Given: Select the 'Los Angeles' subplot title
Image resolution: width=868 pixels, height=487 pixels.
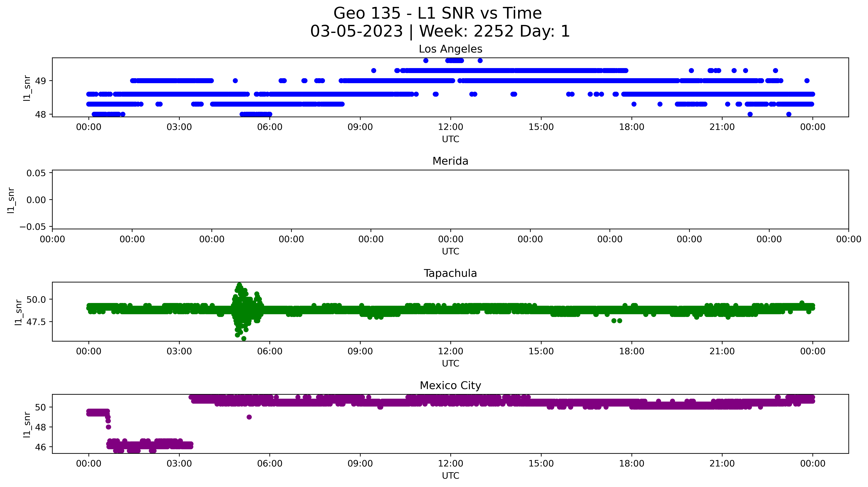Looking at the screenshot, I should (x=451, y=49).
